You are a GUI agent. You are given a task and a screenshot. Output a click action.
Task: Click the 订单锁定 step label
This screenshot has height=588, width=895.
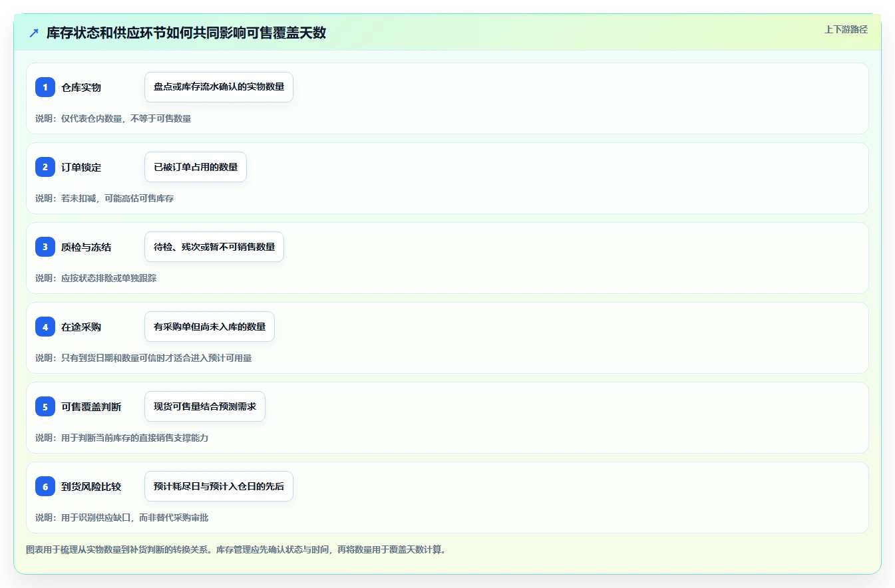pos(81,168)
